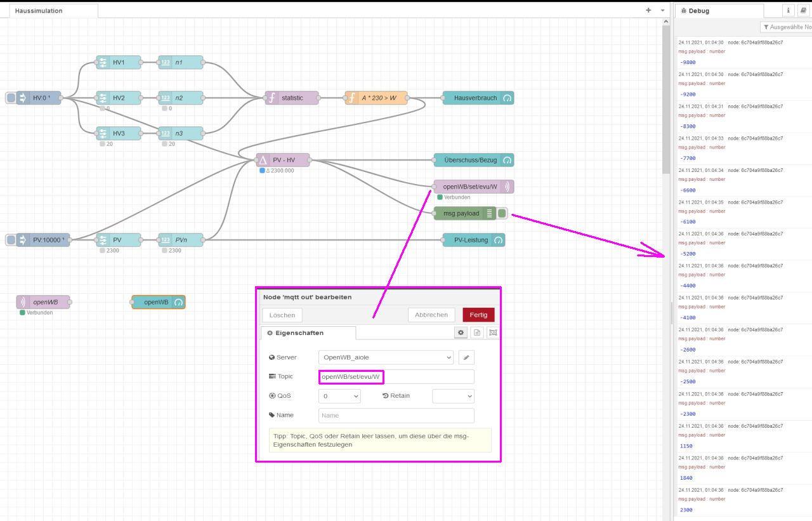This screenshot has height=521, width=812.
Task: Click the function icon on statistic node
Action: click(272, 98)
